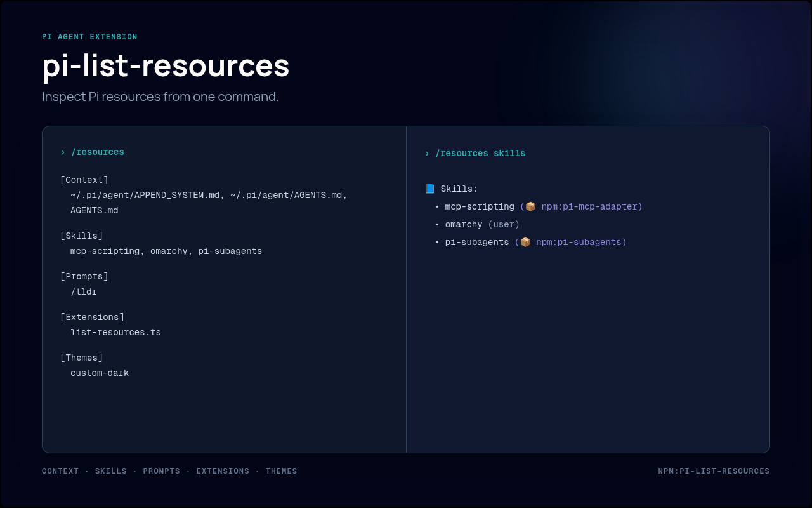Click the "pi-list-resources" main title
812x508 pixels.
point(166,65)
